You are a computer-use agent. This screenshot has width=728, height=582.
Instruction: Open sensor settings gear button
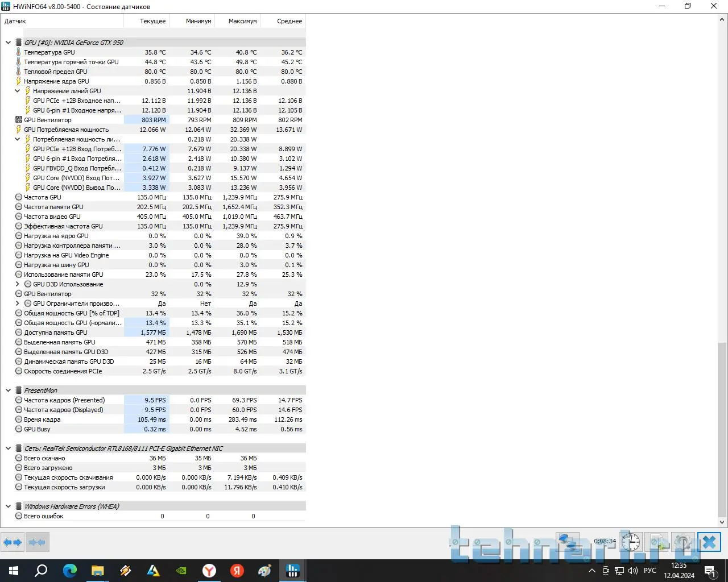pos(683,542)
